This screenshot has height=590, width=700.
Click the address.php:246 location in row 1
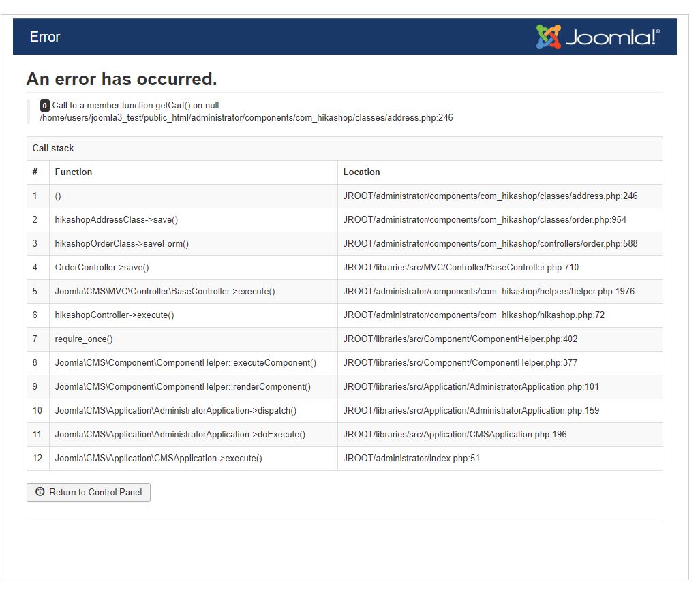[490, 196]
